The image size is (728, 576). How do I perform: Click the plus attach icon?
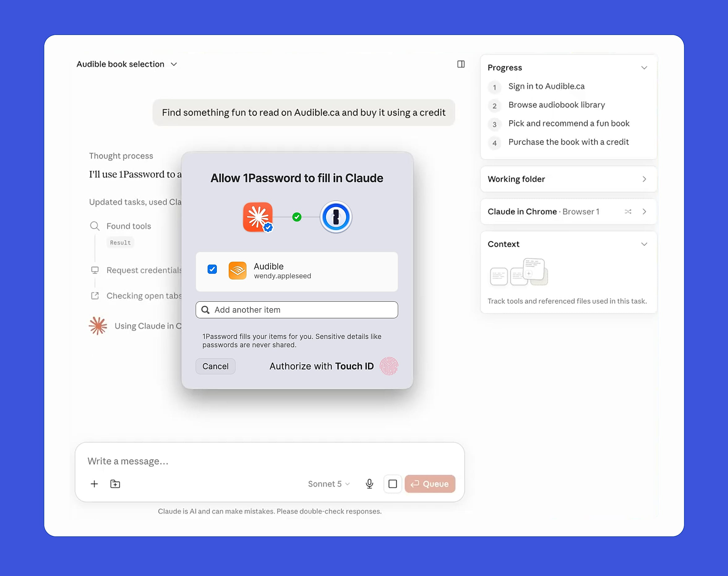coord(94,484)
